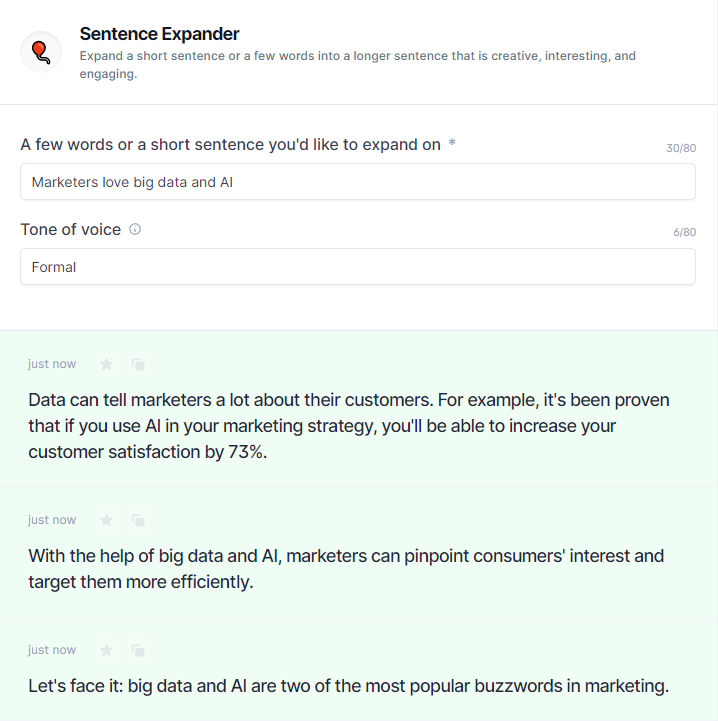Click the 'Marketers love big data and AI' field
718x721 pixels.
(358, 182)
